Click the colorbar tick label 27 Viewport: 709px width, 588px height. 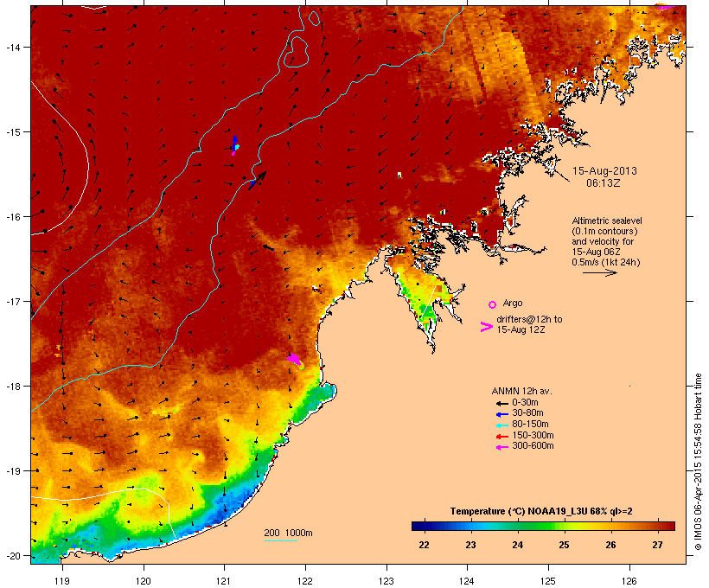coord(657,545)
